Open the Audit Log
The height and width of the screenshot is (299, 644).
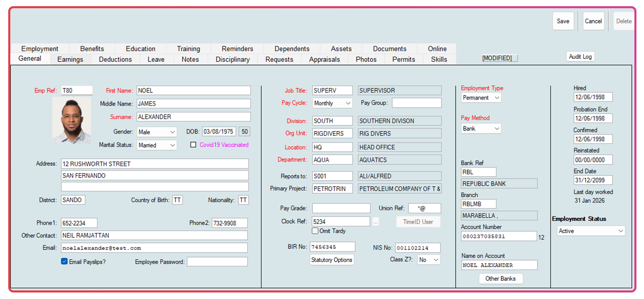tap(580, 57)
